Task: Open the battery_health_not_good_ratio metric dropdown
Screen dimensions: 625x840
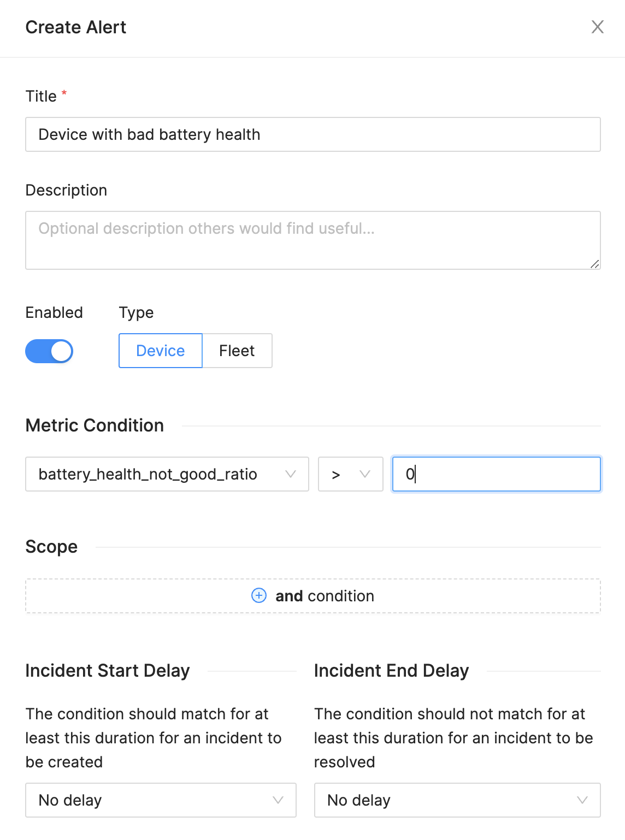Action: pyautogui.click(x=167, y=474)
